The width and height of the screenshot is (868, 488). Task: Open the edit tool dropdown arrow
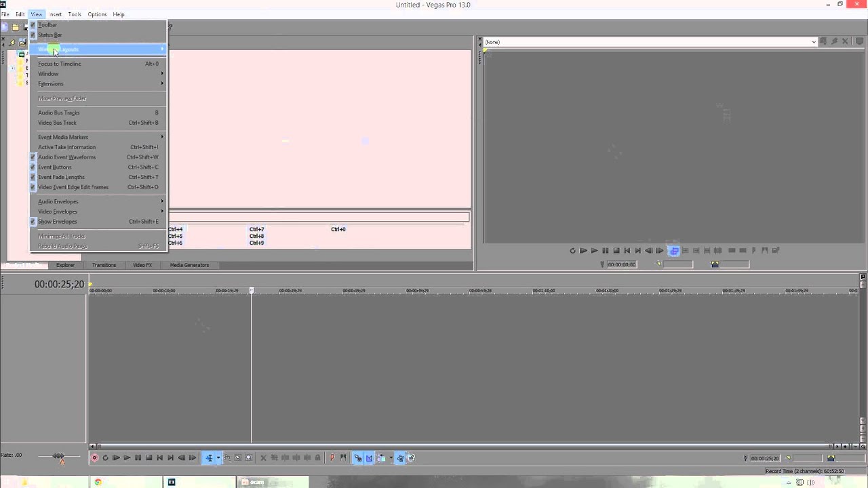point(218,458)
